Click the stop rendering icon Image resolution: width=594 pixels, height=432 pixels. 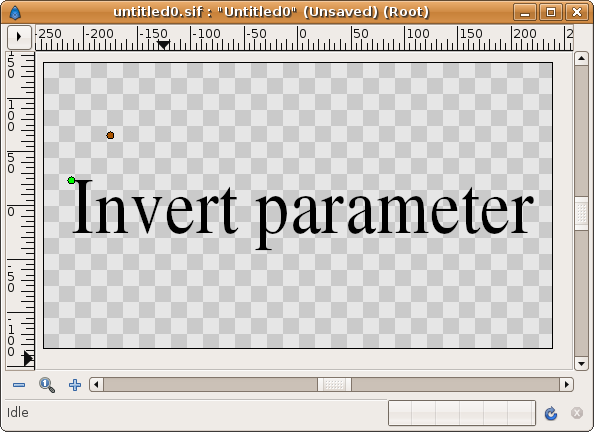pyautogui.click(x=577, y=413)
